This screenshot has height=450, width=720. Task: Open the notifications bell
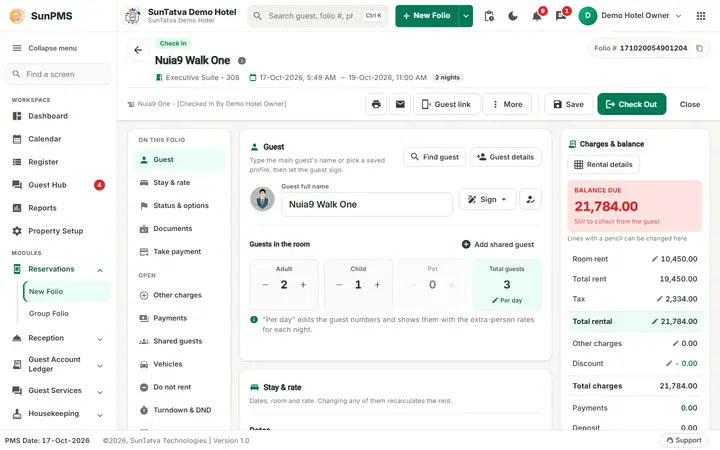point(537,16)
